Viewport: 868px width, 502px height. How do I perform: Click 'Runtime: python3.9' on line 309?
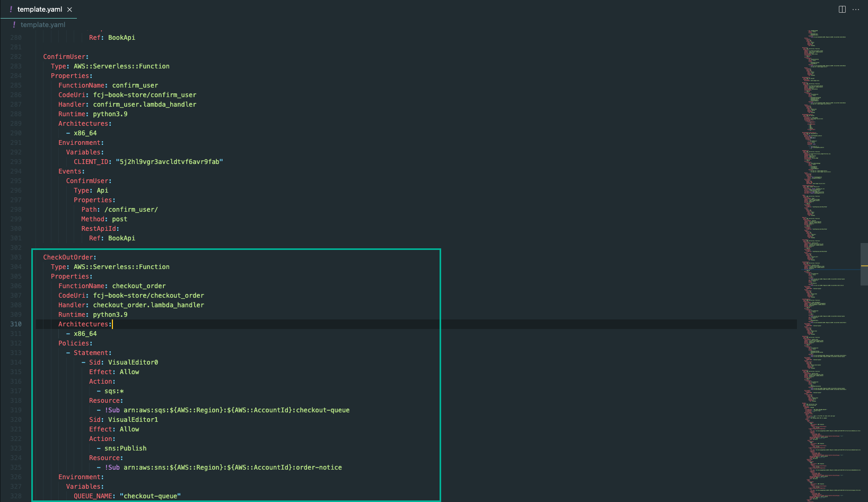click(93, 315)
